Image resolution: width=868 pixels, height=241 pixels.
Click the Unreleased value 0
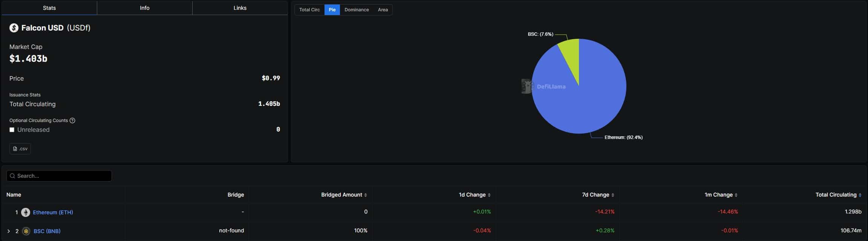(x=278, y=130)
